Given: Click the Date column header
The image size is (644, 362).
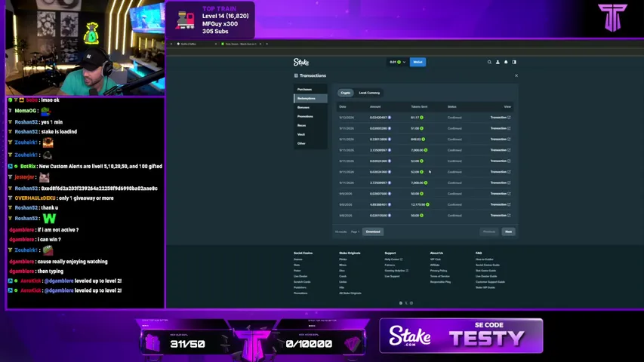Looking at the screenshot, I should [343, 106].
